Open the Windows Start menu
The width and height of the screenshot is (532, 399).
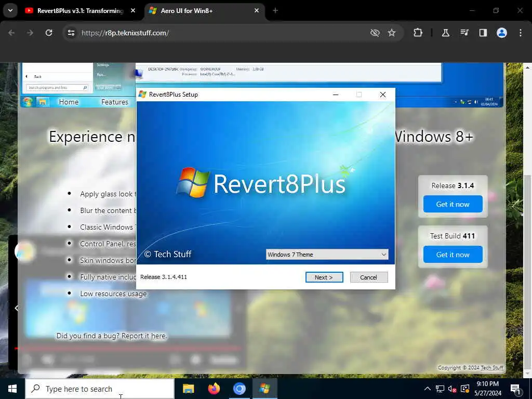12,389
